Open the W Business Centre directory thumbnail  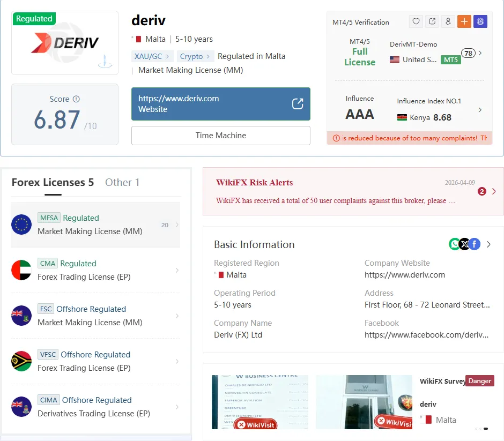click(260, 402)
